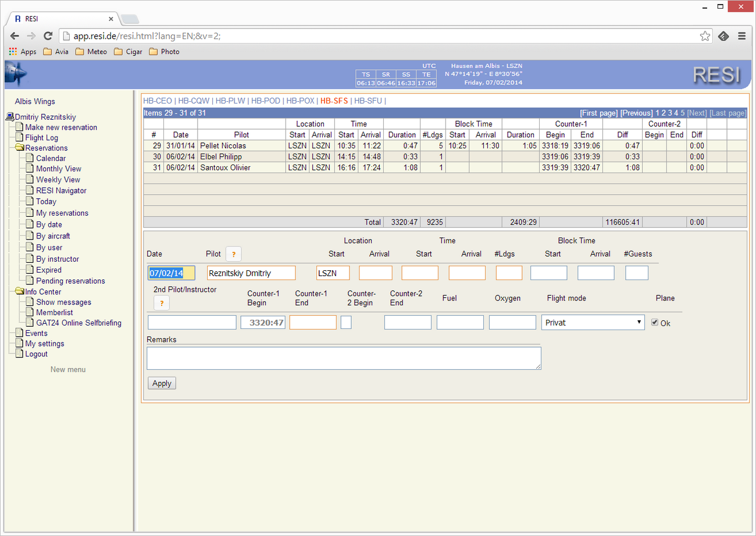Screen dimensions: 756x536
Task: Open the Chrome menu icon
Action: (x=741, y=36)
